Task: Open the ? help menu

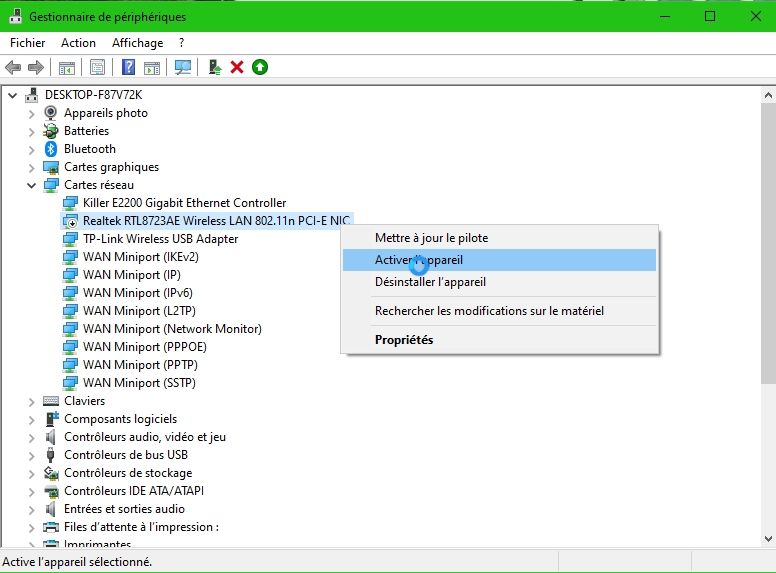Action: tap(182, 43)
